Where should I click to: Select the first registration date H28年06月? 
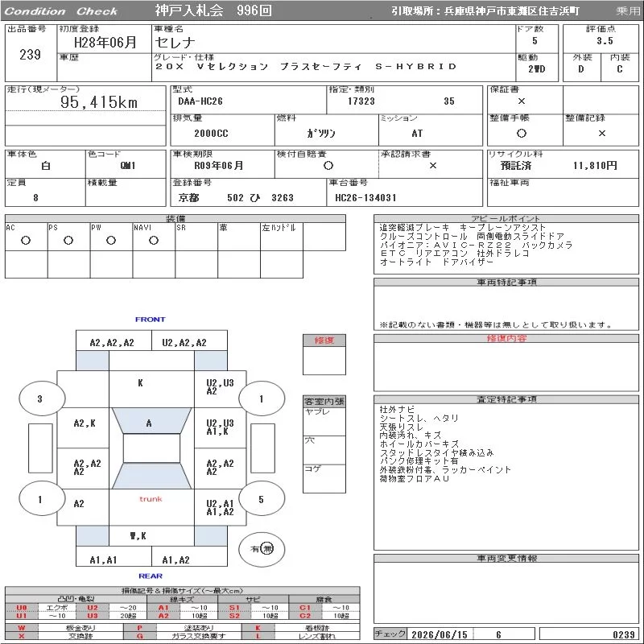tap(105, 42)
